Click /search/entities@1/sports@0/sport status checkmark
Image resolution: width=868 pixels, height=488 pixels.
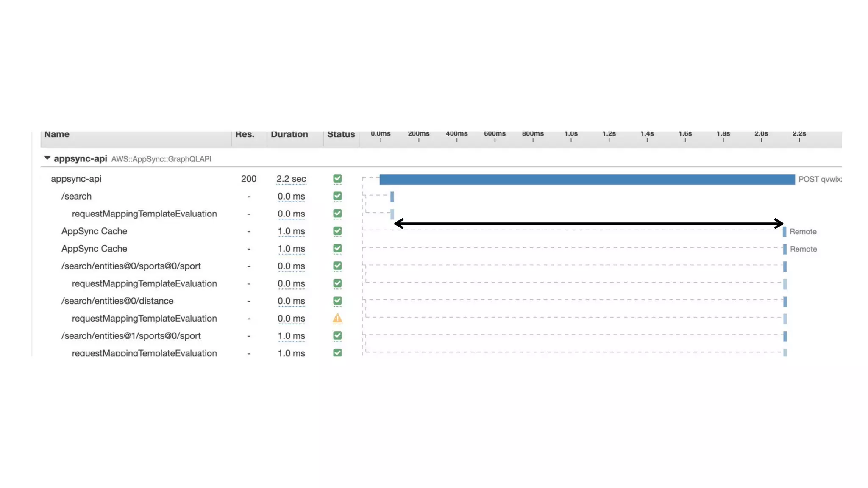pos(337,335)
